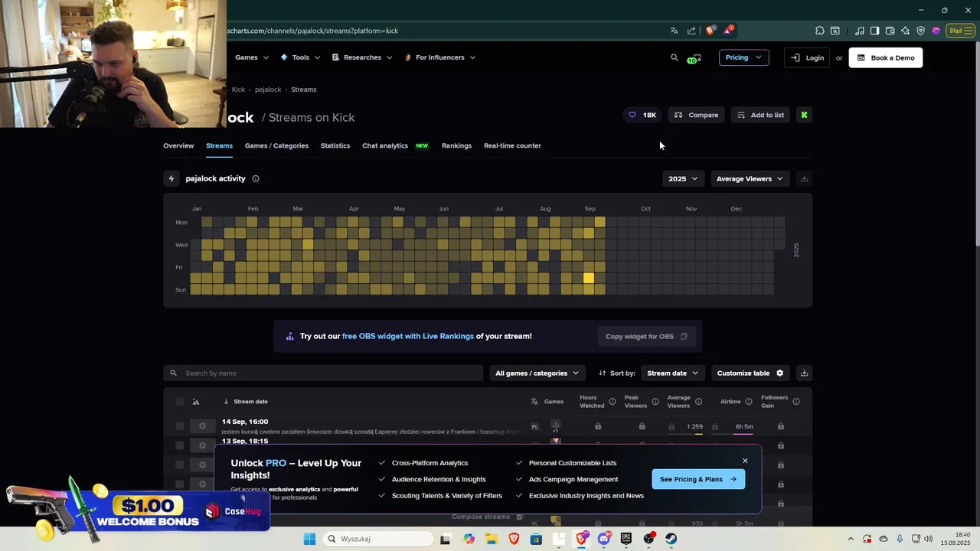
Task: Tick checkbox for 14 Sep 16:00 stream
Action: tap(179, 426)
